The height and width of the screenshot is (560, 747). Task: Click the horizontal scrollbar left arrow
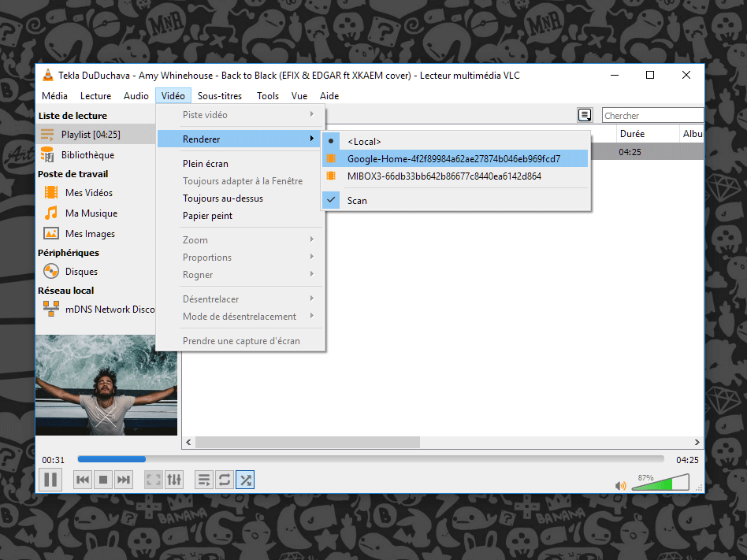(188, 443)
